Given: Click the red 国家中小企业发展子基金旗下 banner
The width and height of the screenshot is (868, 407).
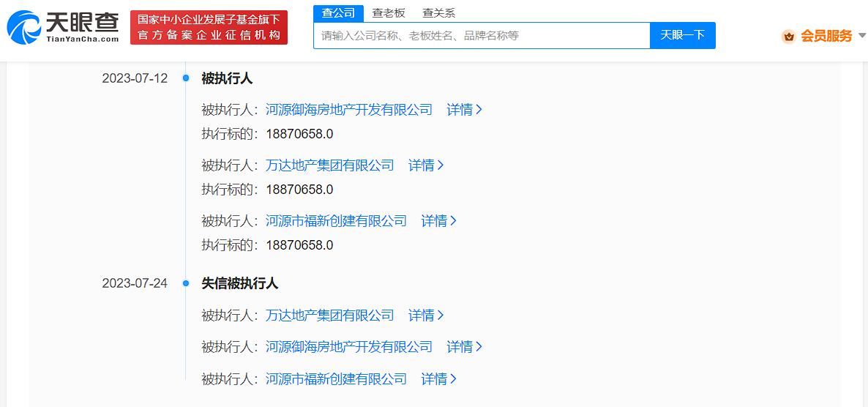Looking at the screenshot, I should (x=209, y=28).
